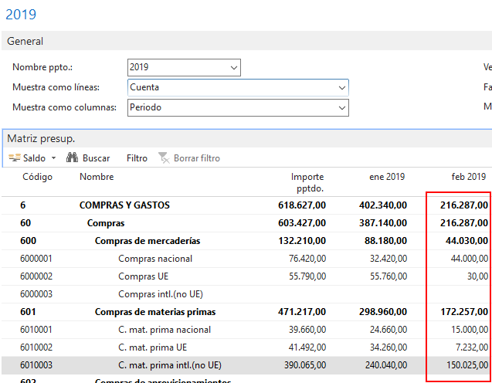Open the Muestra como columnas dropdown arrow
This screenshot has width=492, height=383.
click(342, 108)
